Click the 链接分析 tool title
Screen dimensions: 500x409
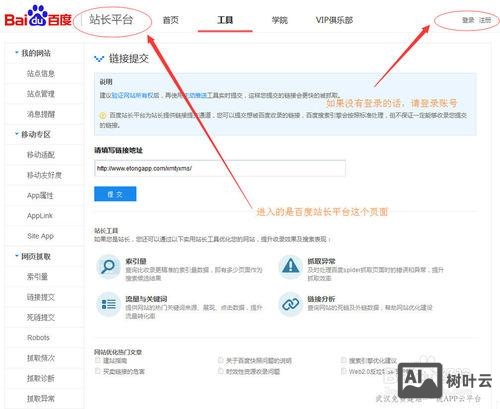pos(321,299)
